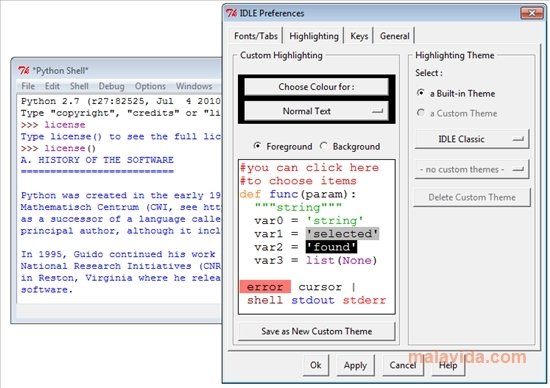Click the red 'error' sample text
Image resolution: width=550 pixels, height=388 pixels.
click(x=265, y=287)
